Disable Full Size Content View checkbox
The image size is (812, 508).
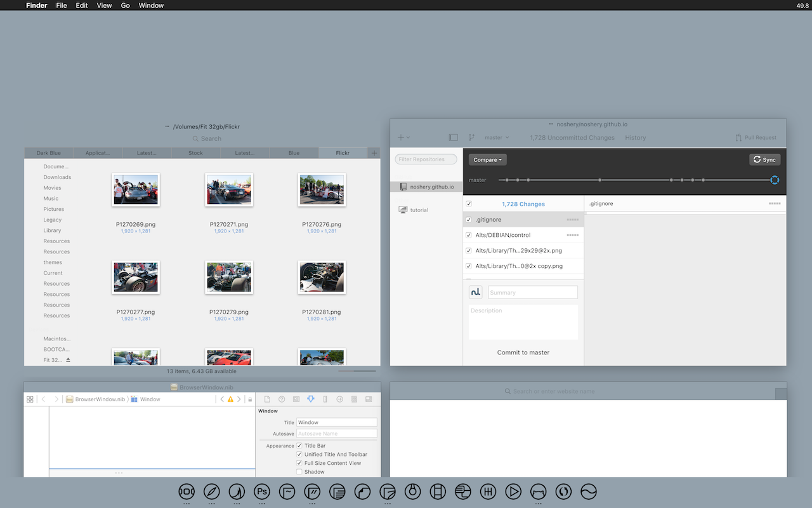[x=299, y=463]
